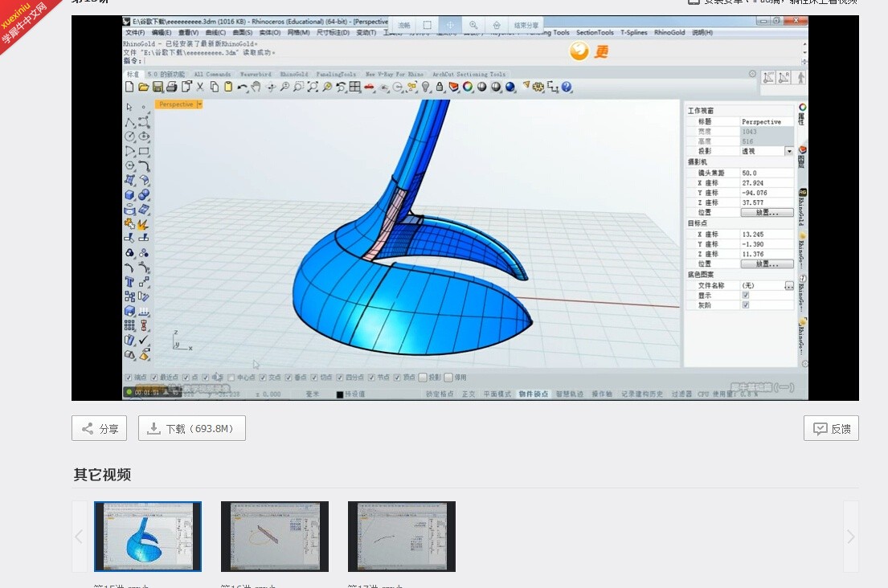Toggle 锁定格点 grid snap in status bar

[440, 394]
